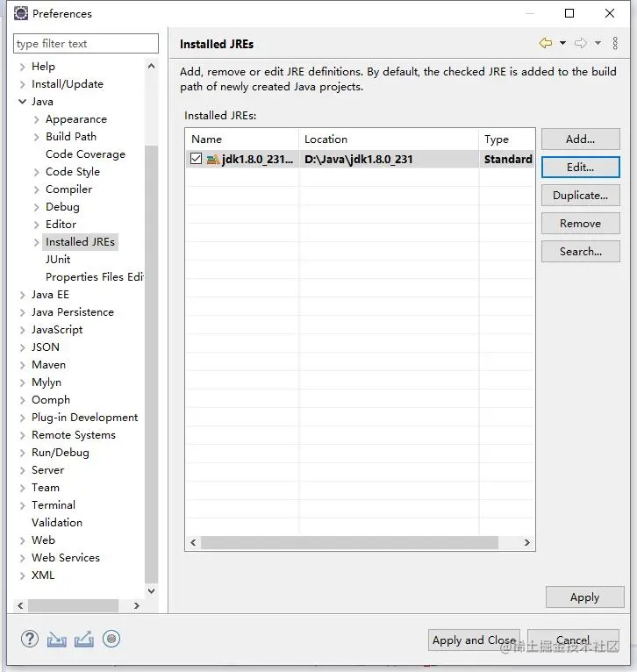
Task: Select JavaScript preferences item
Action: (x=57, y=330)
